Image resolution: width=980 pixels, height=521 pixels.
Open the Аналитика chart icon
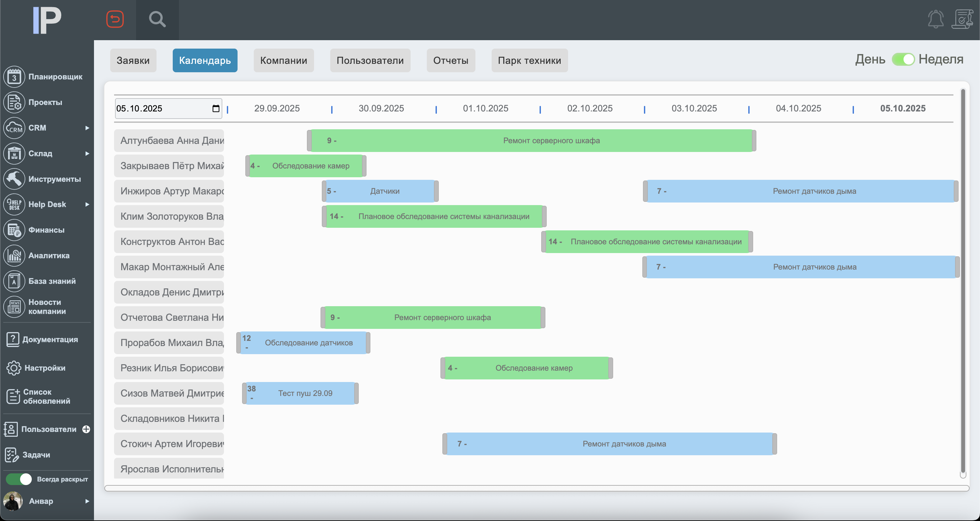[x=14, y=256]
